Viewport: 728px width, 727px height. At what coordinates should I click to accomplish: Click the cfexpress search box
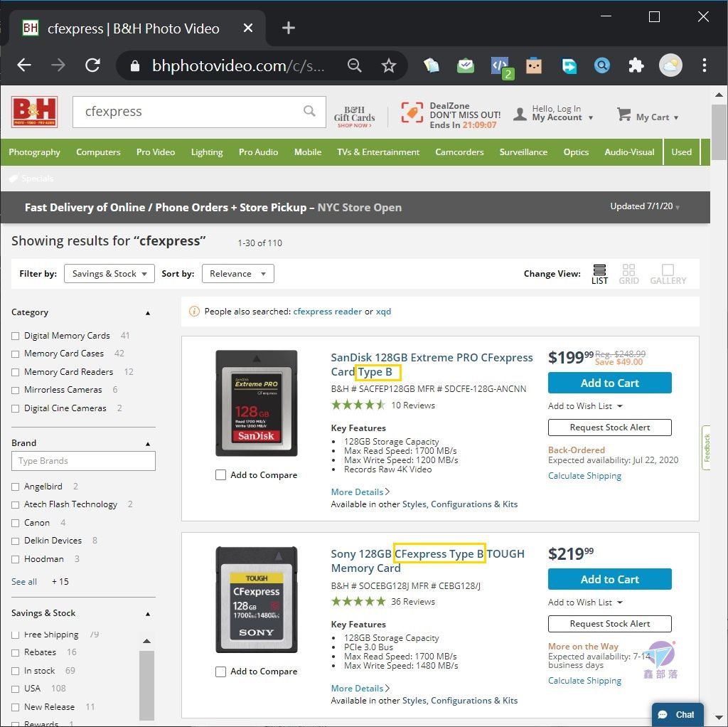[x=199, y=112]
